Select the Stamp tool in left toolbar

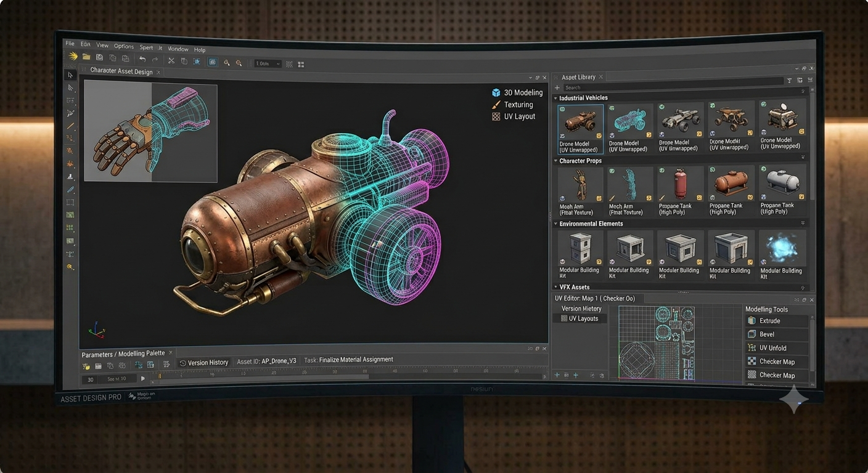point(70,177)
